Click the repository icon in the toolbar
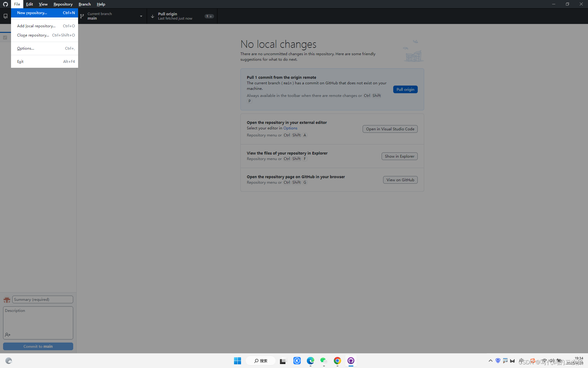 pyautogui.click(x=5, y=16)
